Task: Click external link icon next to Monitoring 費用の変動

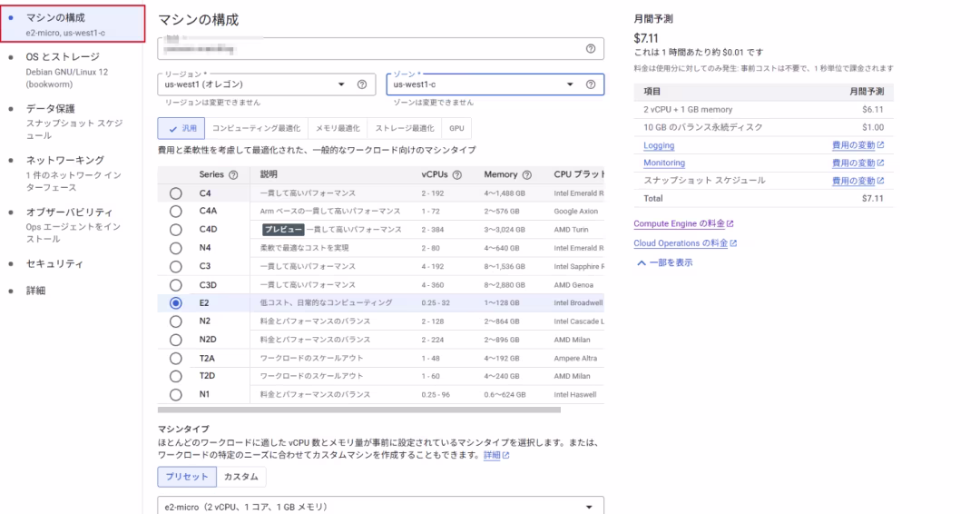Action: click(x=880, y=163)
